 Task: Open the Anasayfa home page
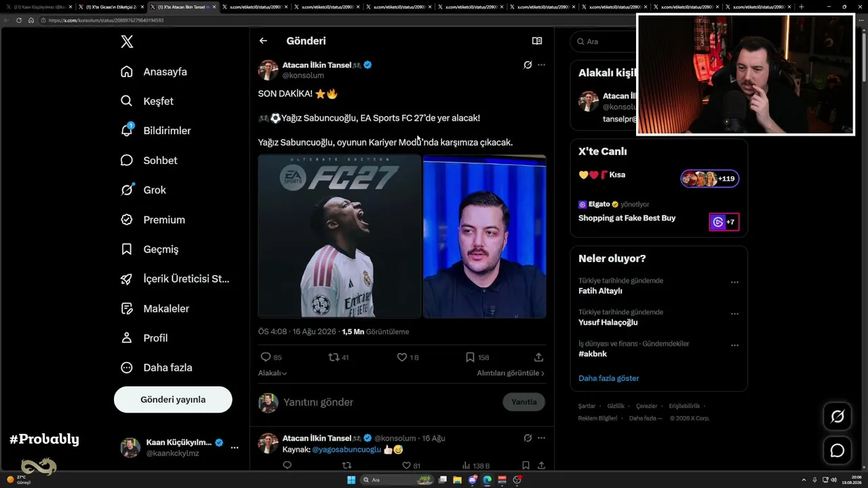pos(154,72)
